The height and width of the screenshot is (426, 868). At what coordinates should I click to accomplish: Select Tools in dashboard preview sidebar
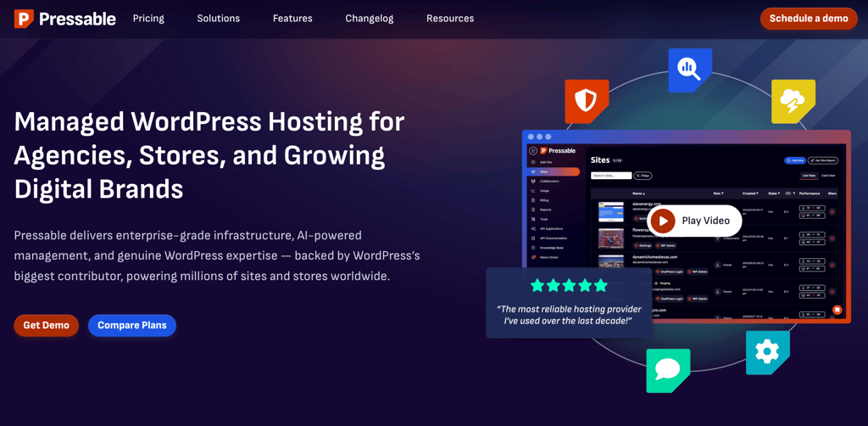(543, 220)
